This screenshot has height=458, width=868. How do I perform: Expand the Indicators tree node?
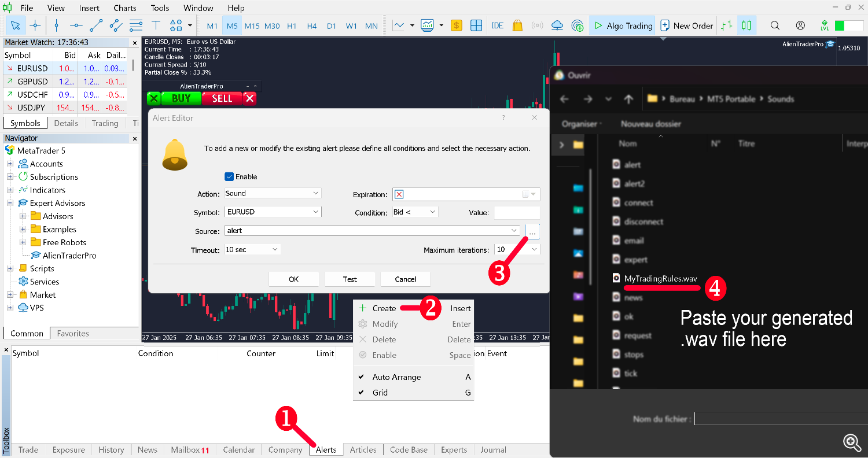pyautogui.click(x=10, y=190)
